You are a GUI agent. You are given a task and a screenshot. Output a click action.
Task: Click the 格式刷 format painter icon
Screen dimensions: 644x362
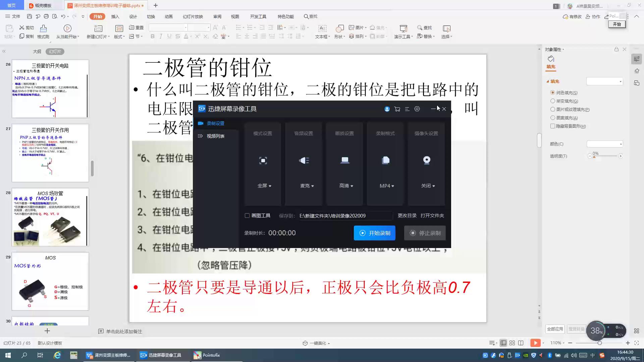43,28
